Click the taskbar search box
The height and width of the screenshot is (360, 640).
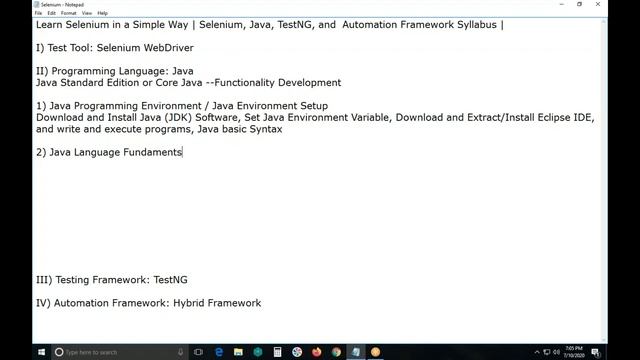120,352
